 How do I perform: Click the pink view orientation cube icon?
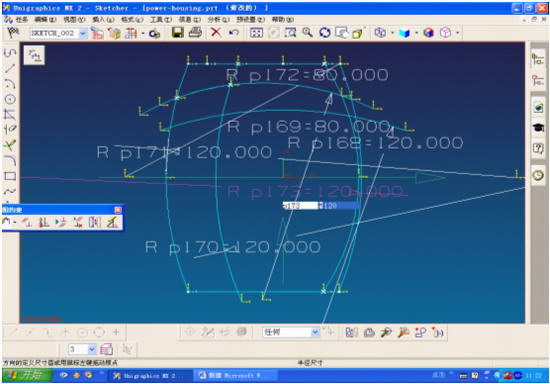coord(445,33)
